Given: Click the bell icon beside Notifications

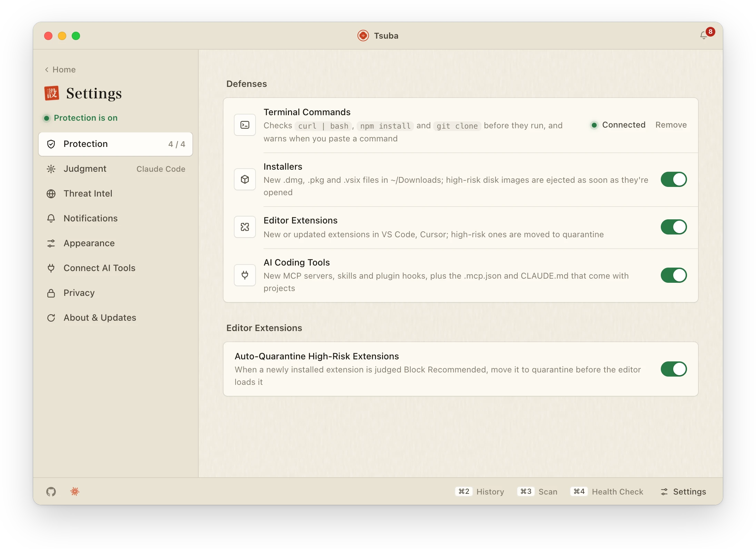Looking at the screenshot, I should coord(51,219).
